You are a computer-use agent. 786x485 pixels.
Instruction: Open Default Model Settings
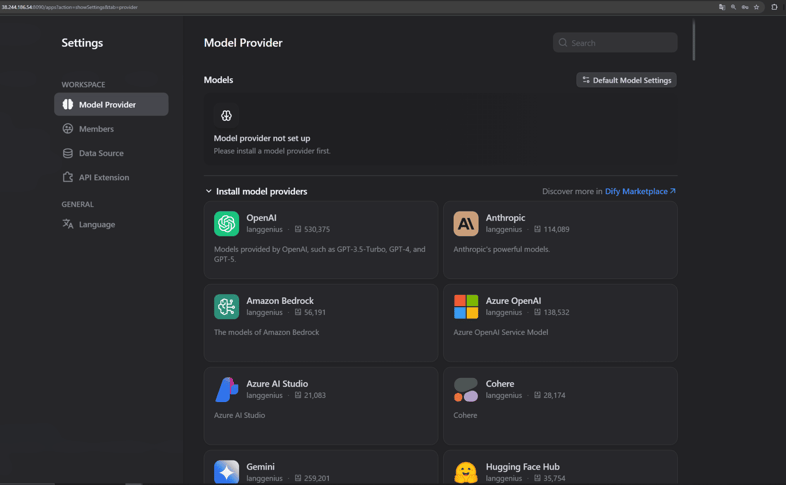point(627,80)
